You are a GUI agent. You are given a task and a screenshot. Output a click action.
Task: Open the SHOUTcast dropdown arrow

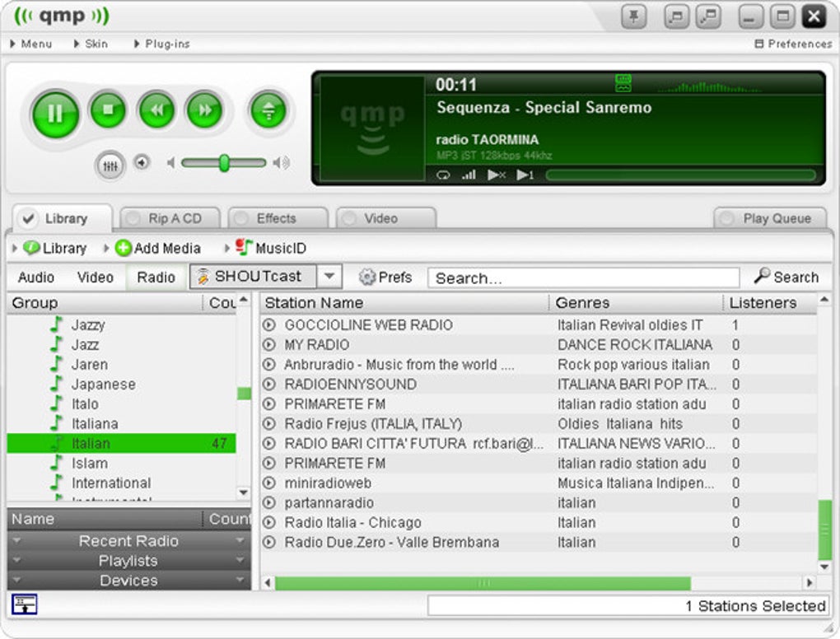coord(329,277)
